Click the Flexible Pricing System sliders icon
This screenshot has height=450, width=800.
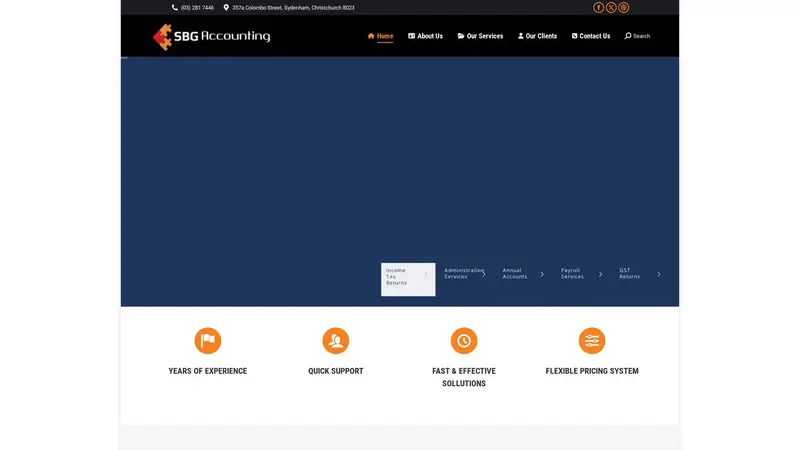[592, 340]
